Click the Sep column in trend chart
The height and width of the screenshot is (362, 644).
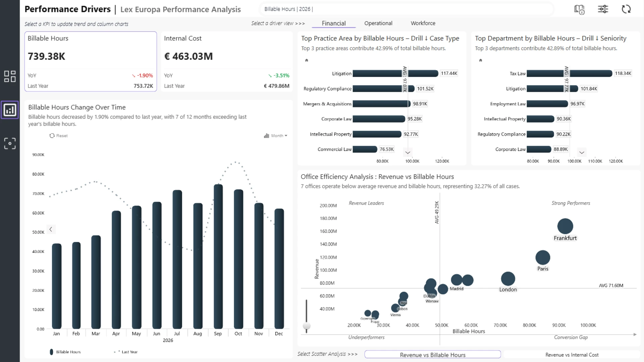pos(218,256)
